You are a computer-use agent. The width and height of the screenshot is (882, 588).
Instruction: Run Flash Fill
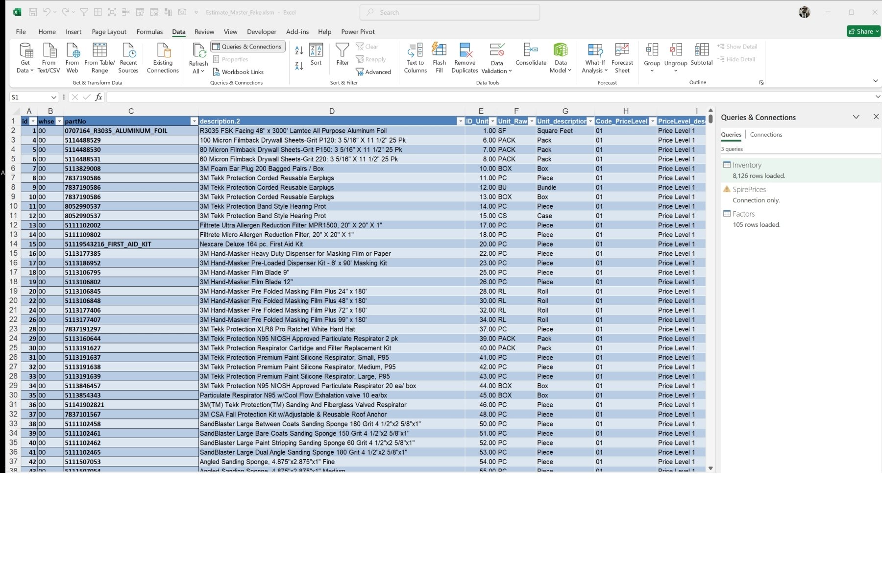(439, 58)
